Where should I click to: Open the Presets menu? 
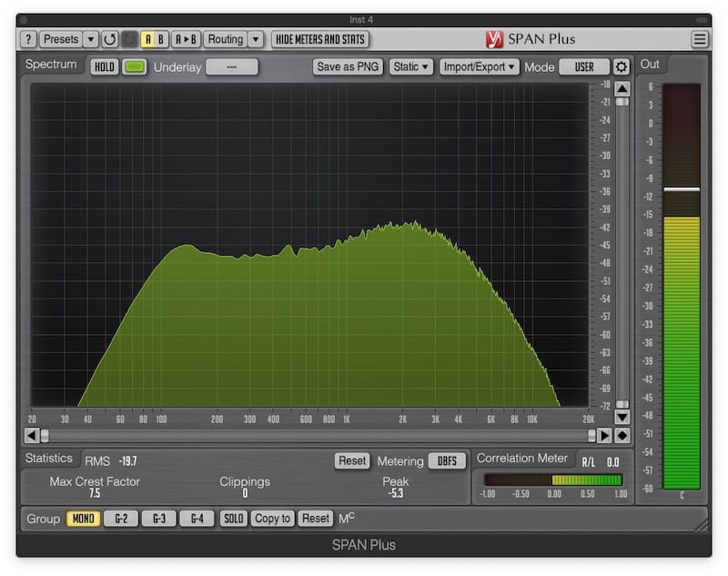tap(61, 39)
